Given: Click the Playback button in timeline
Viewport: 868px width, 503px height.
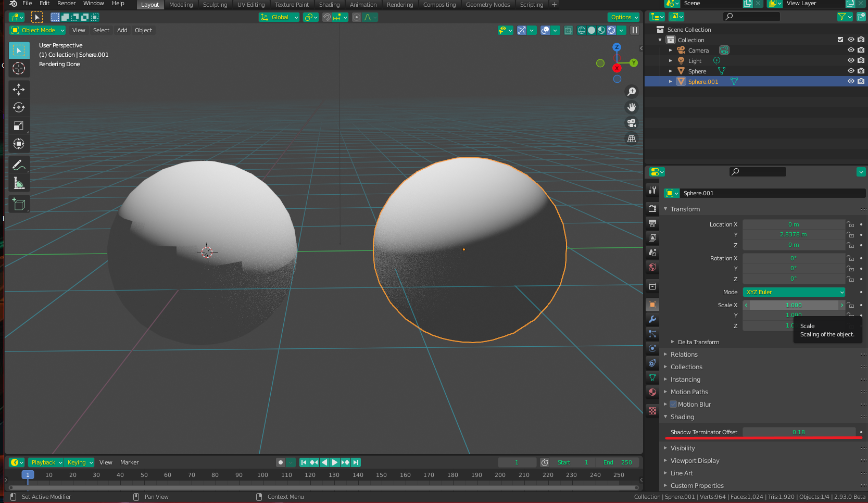Looking at the screenshot, I should click(46, 462).
